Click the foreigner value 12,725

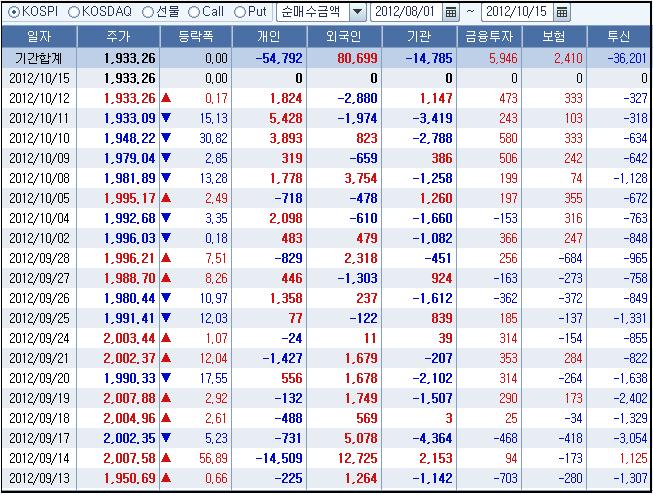coord(358,458)
